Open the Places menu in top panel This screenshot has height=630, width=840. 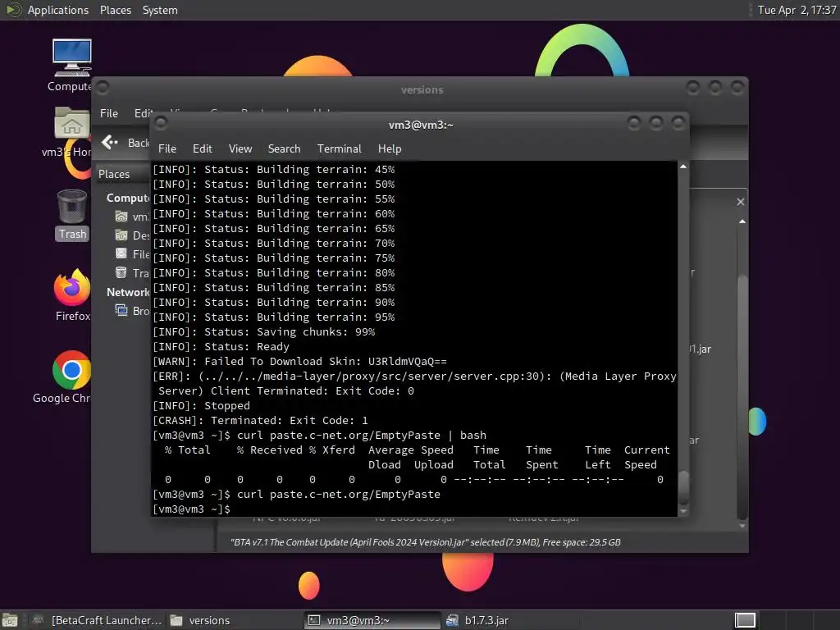coord(115,10)
